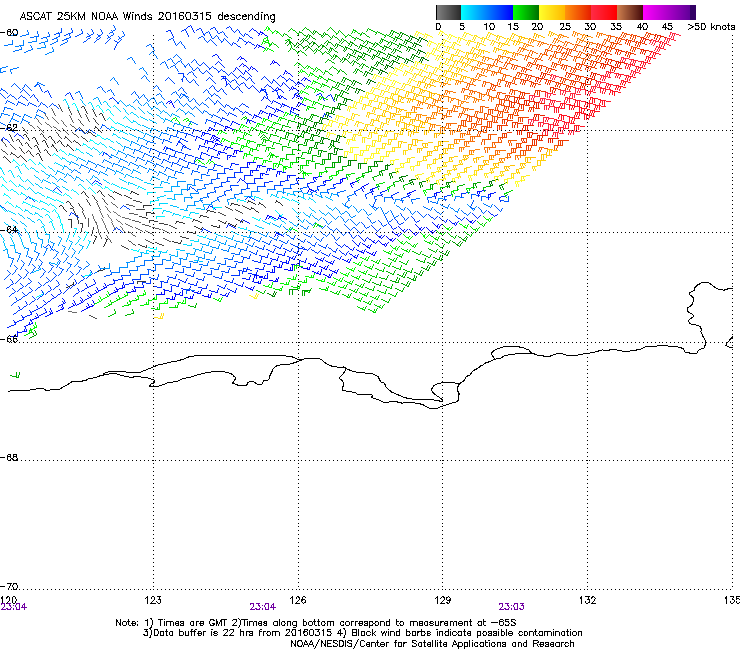Click the '120' longitude label
This screenshot has height=650, width=740.
9,599
